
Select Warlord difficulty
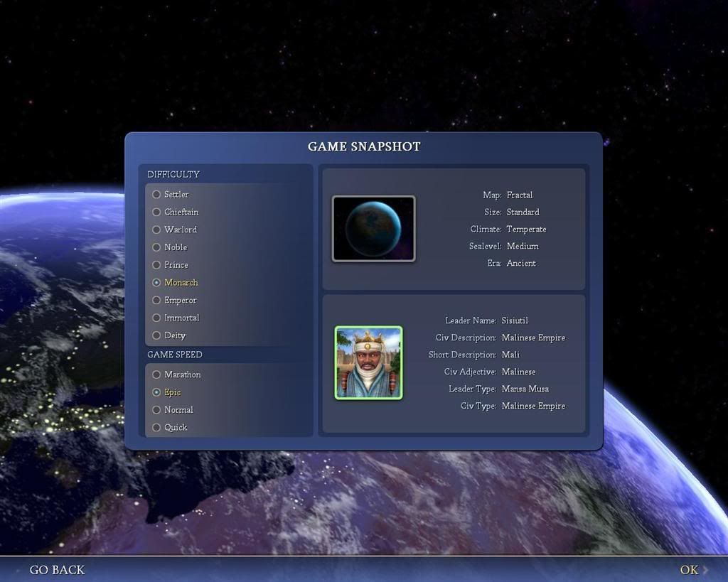[x=175, y=230]
